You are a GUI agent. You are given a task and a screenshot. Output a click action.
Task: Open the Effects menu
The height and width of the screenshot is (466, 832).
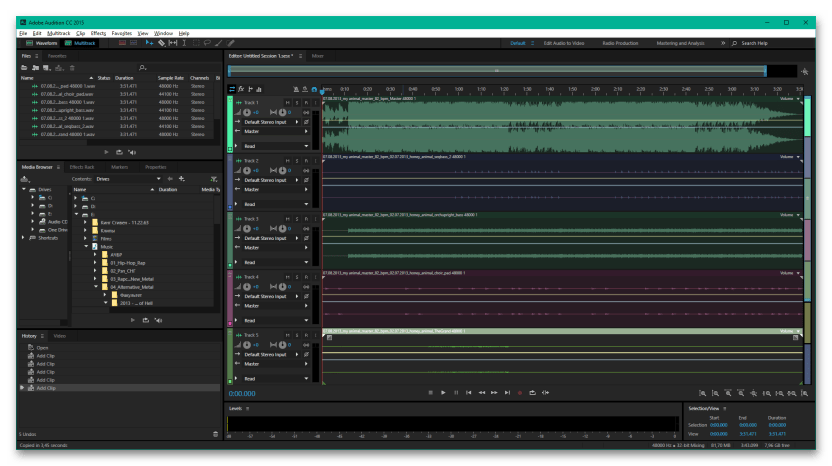point(98,33)
